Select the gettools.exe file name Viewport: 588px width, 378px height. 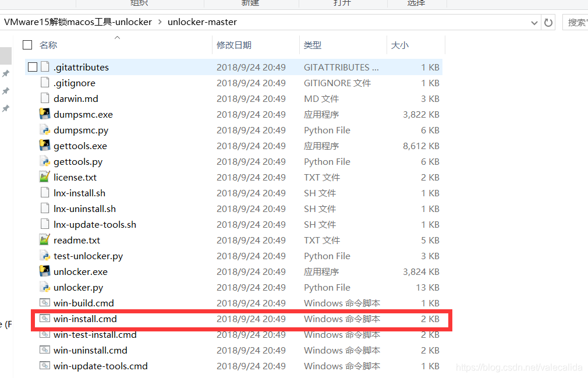80,146
